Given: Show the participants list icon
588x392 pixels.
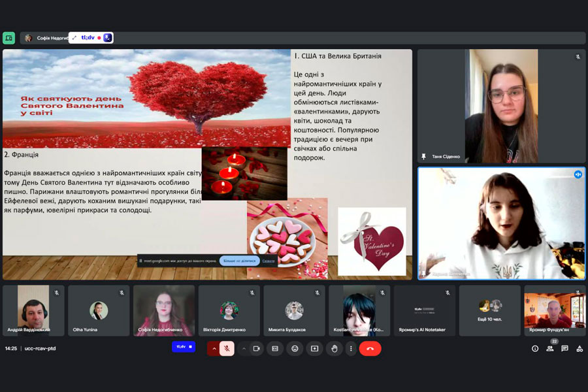Looking at the screenshot, I should point(549,349).
